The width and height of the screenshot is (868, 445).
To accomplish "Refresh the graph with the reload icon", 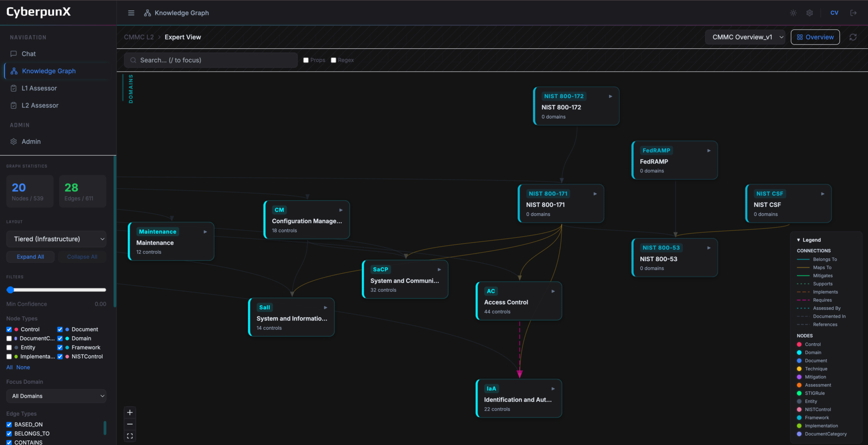I will (x=853, y=37).
